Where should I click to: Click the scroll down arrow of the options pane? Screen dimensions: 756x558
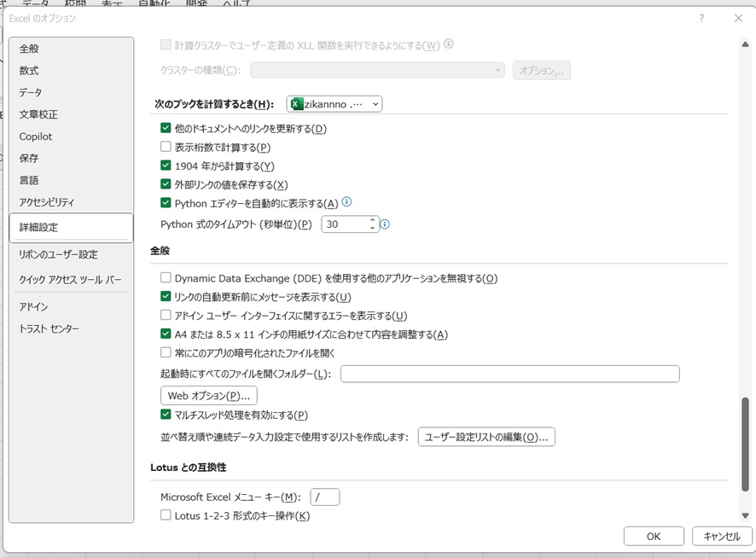(x=745, y=515)
